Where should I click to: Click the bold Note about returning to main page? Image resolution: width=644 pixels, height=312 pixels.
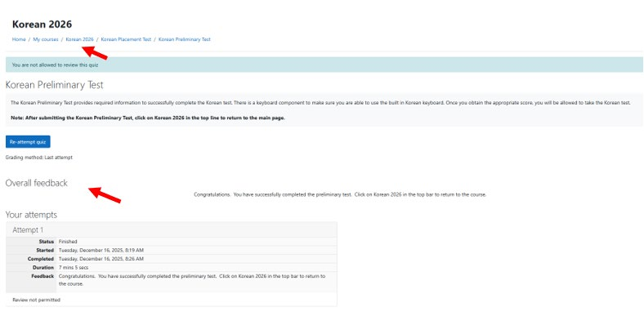click(x=148, y=118)
